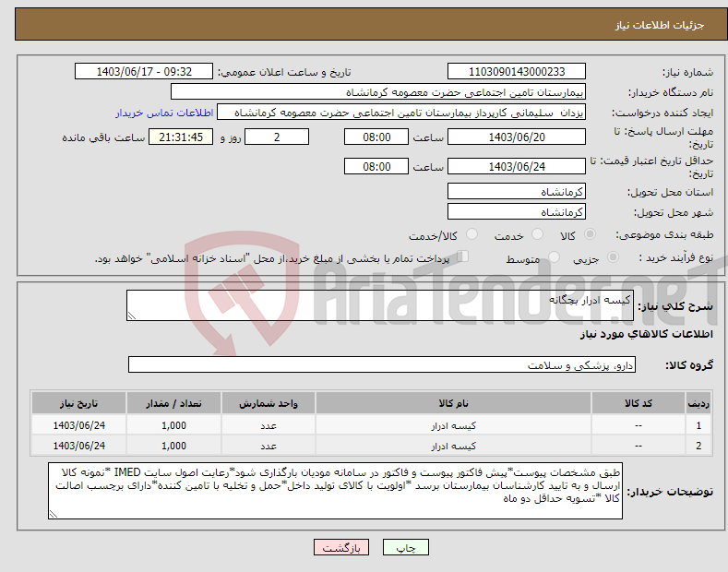
Task: Click the اطلاعات کالاهای مورد نیاز heading
Action: point(646,334)
